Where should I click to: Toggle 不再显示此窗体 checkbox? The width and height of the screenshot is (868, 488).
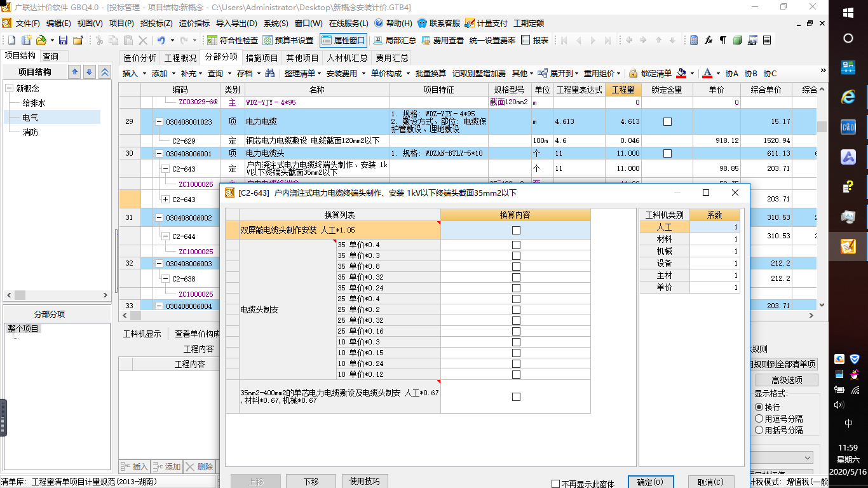tap(555, 484)
